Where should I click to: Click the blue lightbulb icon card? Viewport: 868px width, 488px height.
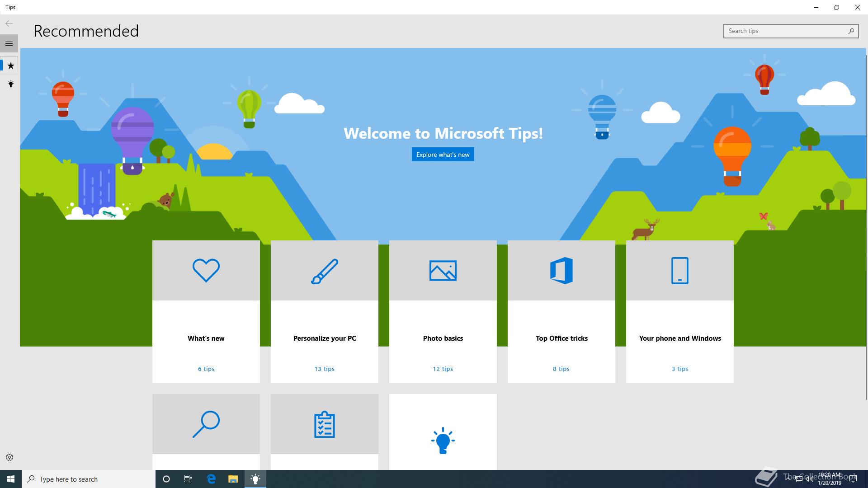tap(443, 441)
